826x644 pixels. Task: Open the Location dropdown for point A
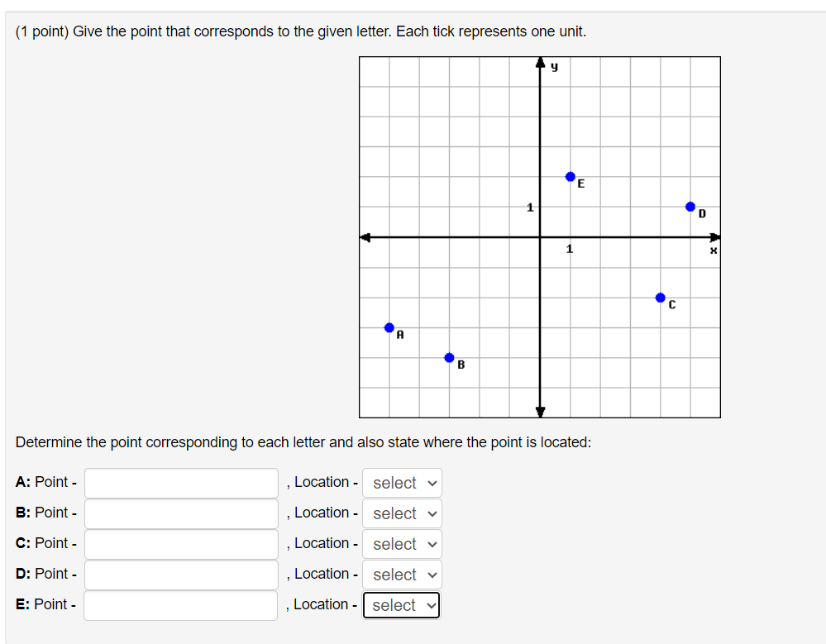coord(401,482)
